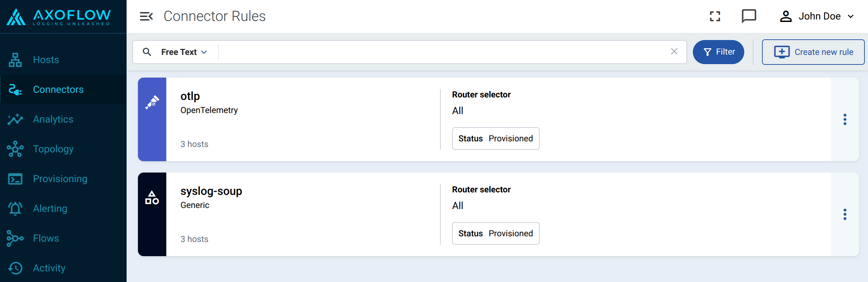Open the syslog-soup rule three-dot menu
Viewport: 868px width, 282px height.
845,214
